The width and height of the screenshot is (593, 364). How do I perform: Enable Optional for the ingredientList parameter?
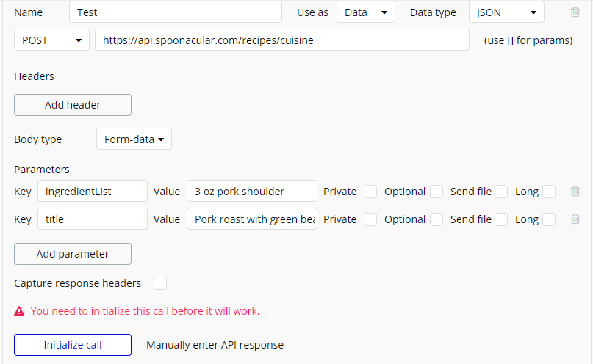pos(436,192)
